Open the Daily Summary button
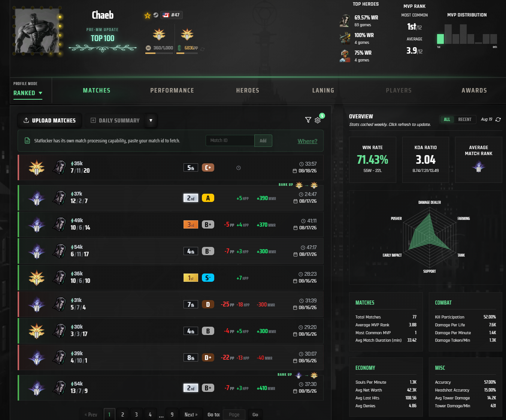 pos(115,120)
